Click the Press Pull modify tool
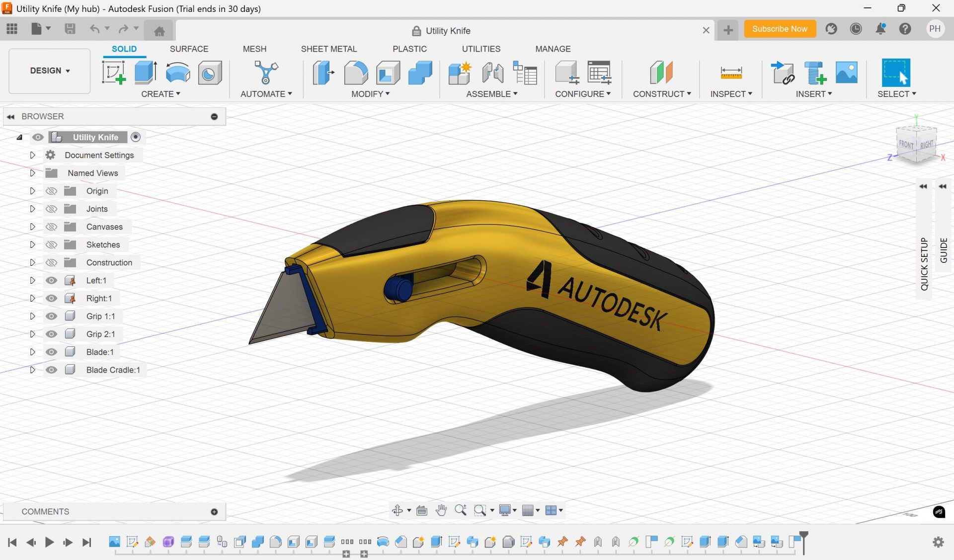The width and height of the screenshot is (954, 560). [323, 72]
